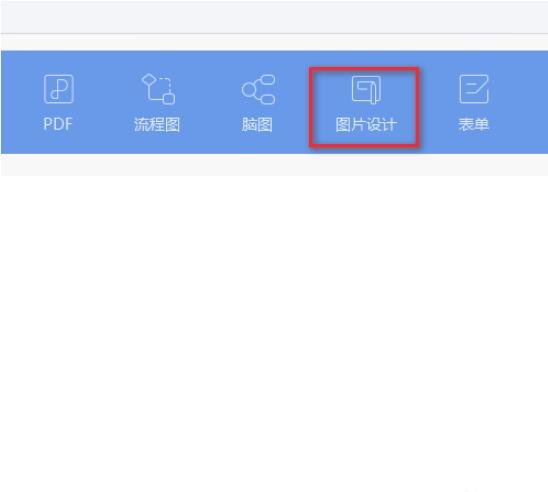Click the gray strip beneath the blue toolbar
Viewport: 548px width, 492px height.
click(274, 165)
